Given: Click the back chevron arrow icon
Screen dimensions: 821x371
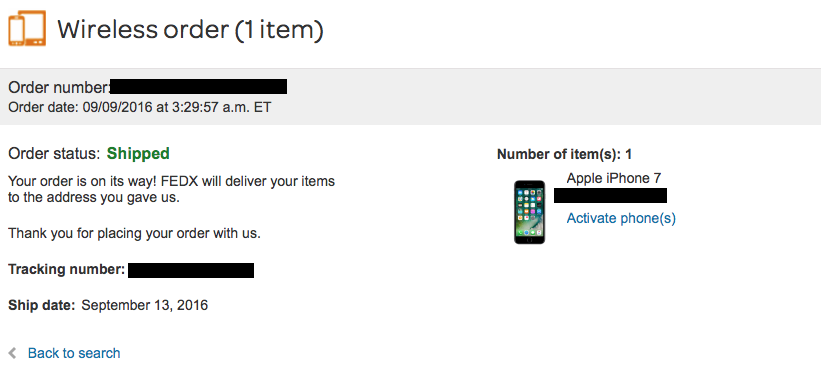Looking at the screenshot, I should (x=13, y=353).
